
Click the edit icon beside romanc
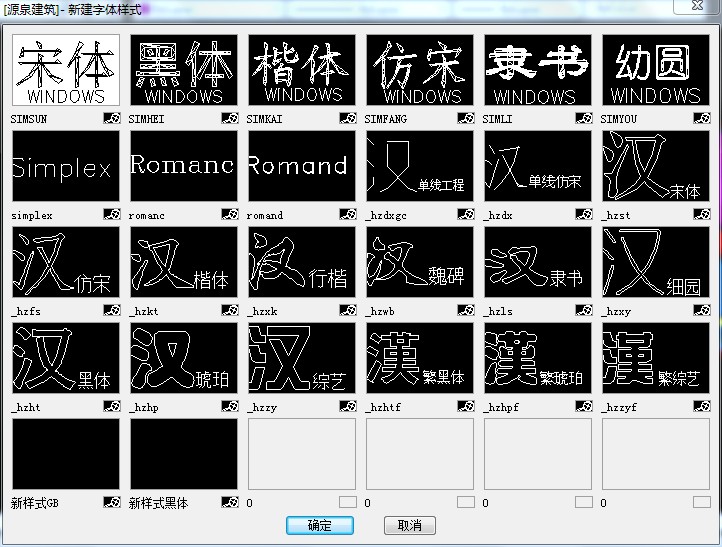(x=230, y=214)
